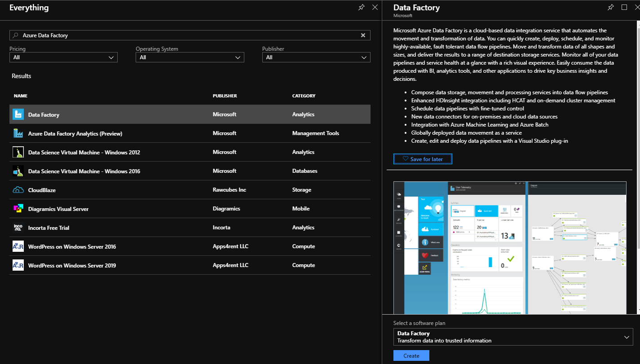Click the Data Science VM Windows 2016 icon
The image size is (640, 364).
(x=18, y=171)
